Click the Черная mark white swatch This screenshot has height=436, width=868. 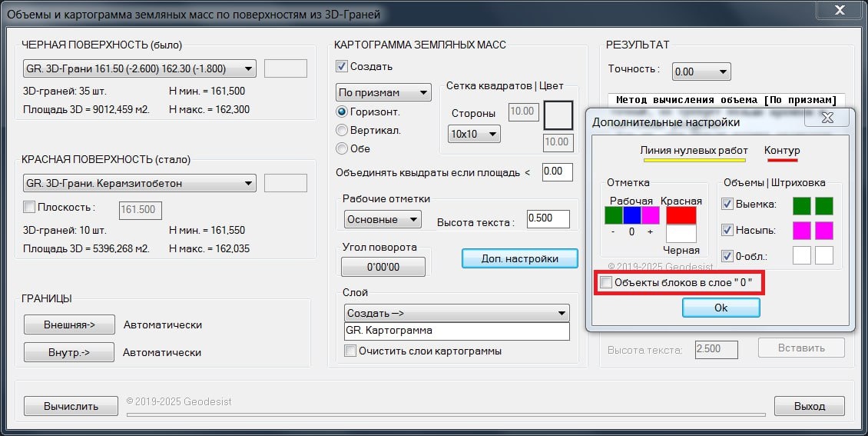(x=681, y=234)
